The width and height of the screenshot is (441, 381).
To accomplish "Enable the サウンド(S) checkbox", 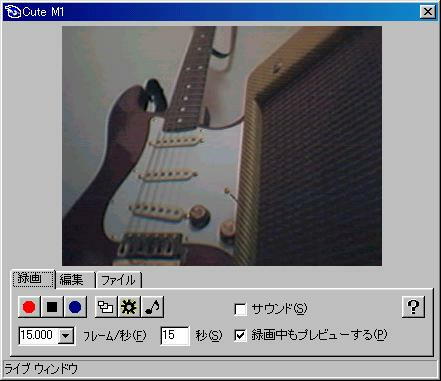I will click(x=241, y=309).
